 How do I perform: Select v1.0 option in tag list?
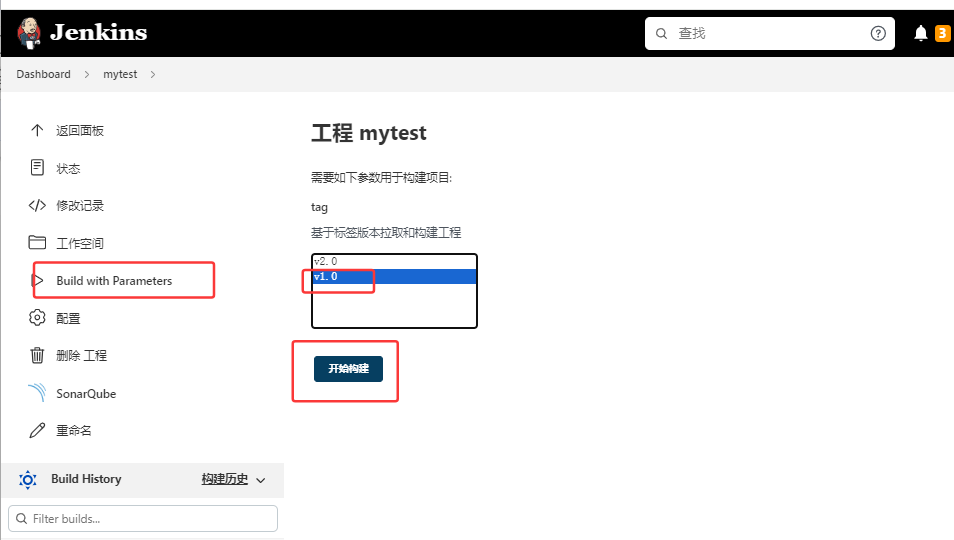click(x=394, y=277)
